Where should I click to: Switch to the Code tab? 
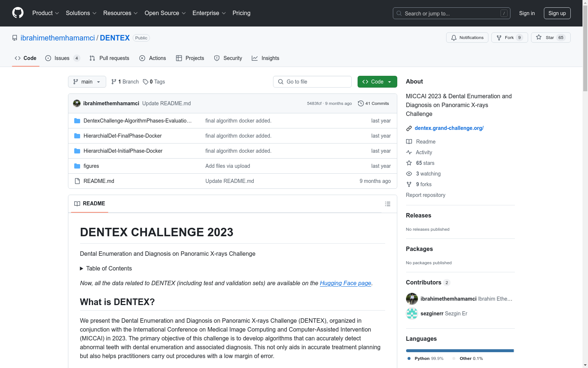click(x=26, y=58)
